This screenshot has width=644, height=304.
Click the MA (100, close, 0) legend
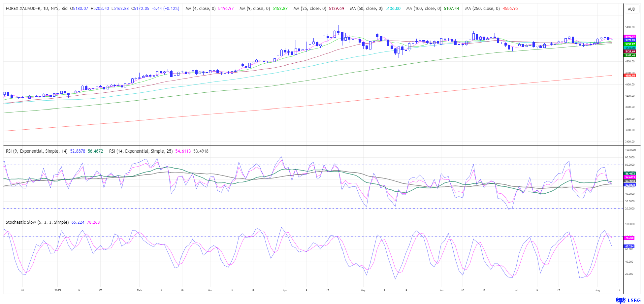pyautogui.click(x=424, y=9)
